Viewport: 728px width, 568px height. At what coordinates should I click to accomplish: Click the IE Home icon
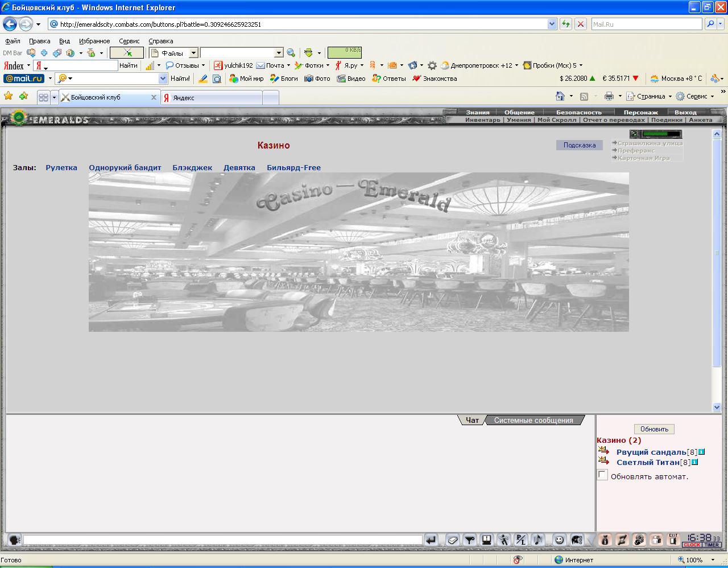[x=560, y=96]
